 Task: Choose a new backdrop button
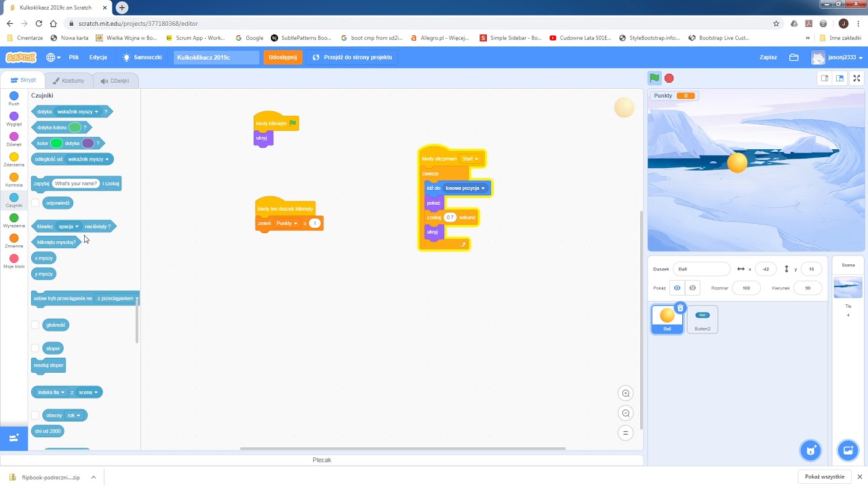coord(848,449)
